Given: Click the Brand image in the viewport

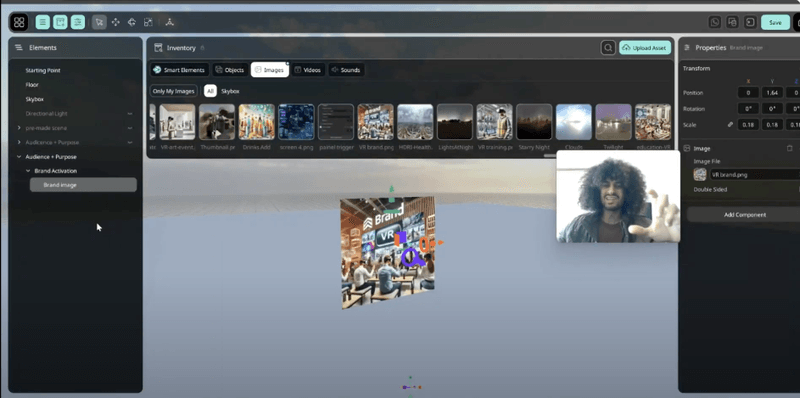Looking at the screenshot, I should point(387,253).
